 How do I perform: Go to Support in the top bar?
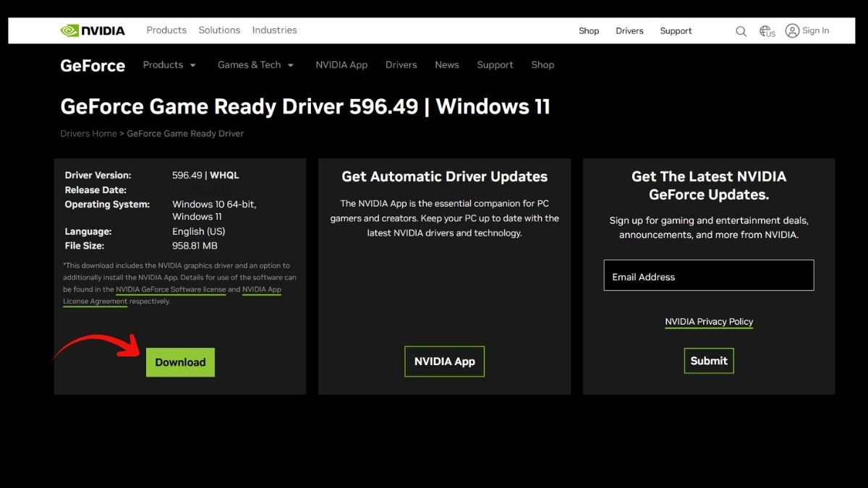(x=676, y=31)
